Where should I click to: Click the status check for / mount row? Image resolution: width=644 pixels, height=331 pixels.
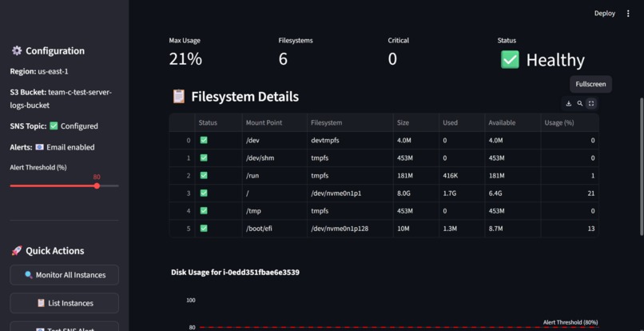point(204,193)
